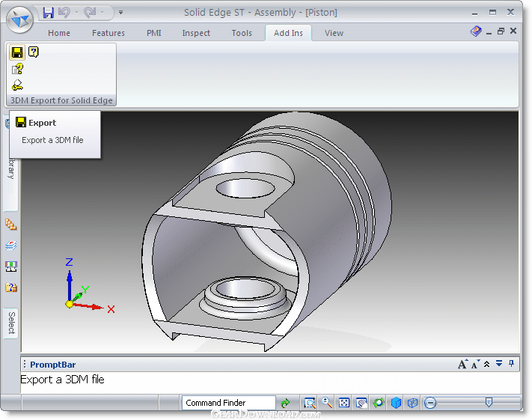Open the undo history dropdown arrow
532x420 pixels.
click(x=76, y=13)
